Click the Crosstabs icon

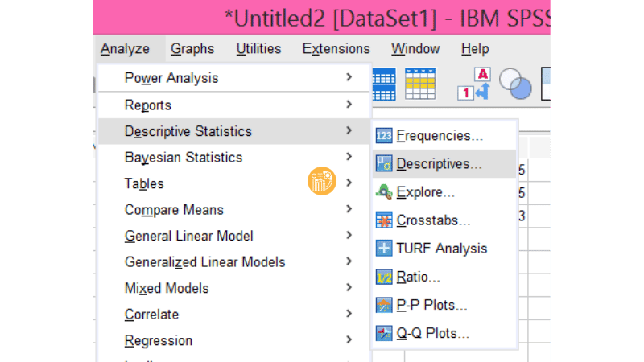coord(384,220)
